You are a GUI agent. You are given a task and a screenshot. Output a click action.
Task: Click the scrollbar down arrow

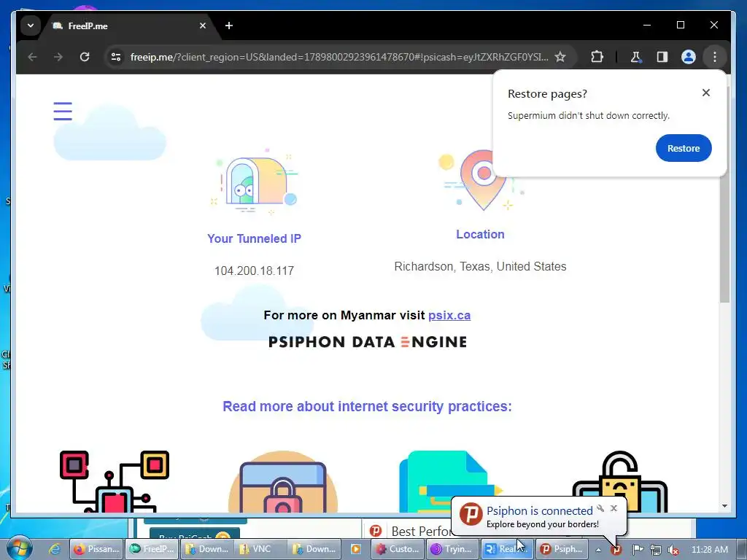[x=724, y=506]
